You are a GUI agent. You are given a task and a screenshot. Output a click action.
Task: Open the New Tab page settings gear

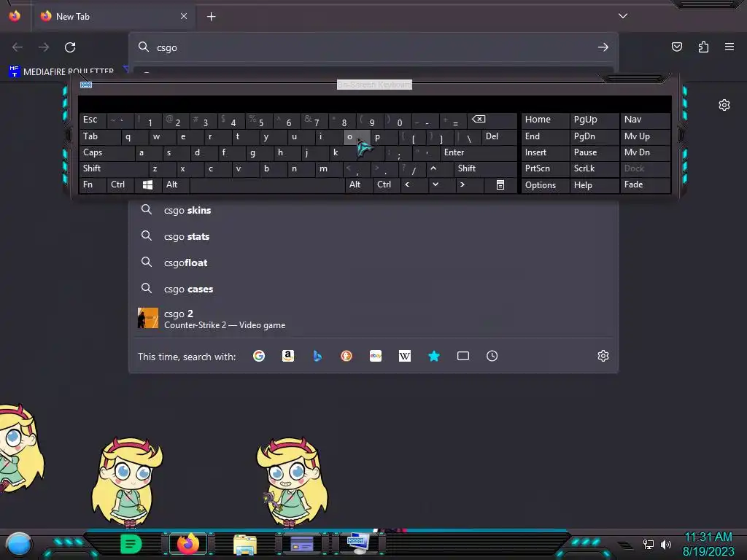click(x=724, y=105)
